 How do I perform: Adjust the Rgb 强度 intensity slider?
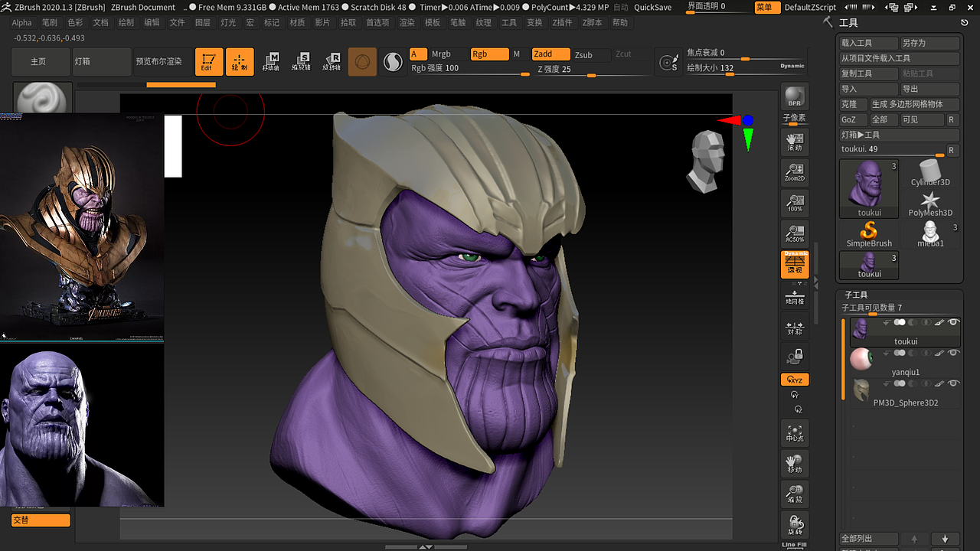pyautogui.click(x=470, y=69)
